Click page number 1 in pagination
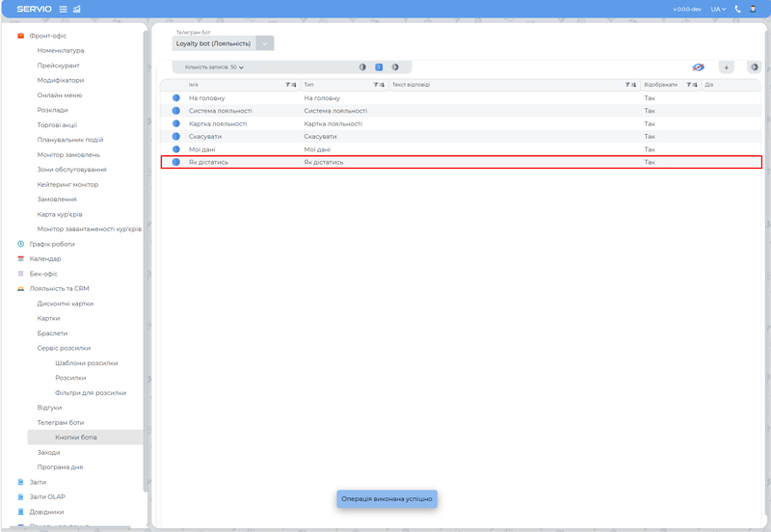The width and height of the screenshot is (771, 532). [x=379, y=67]
